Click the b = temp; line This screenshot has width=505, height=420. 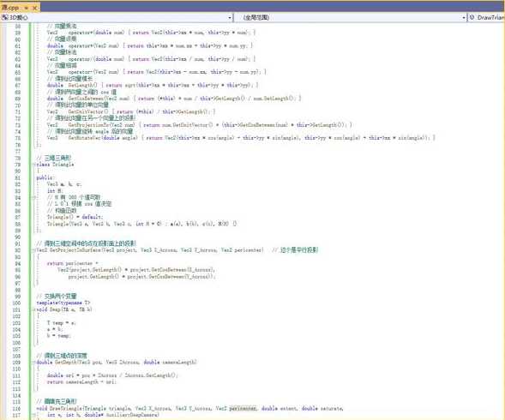58,336
